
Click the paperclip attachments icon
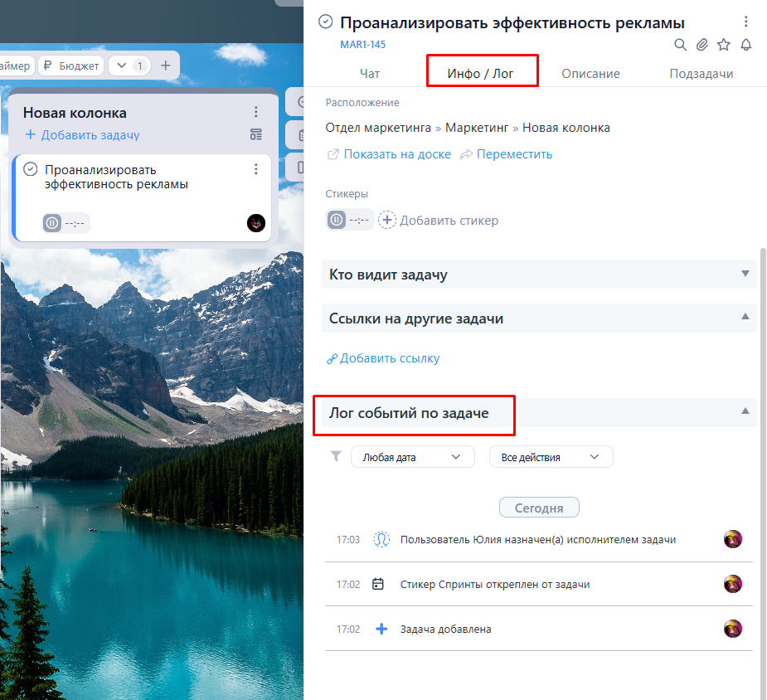[x=702, y=45]
